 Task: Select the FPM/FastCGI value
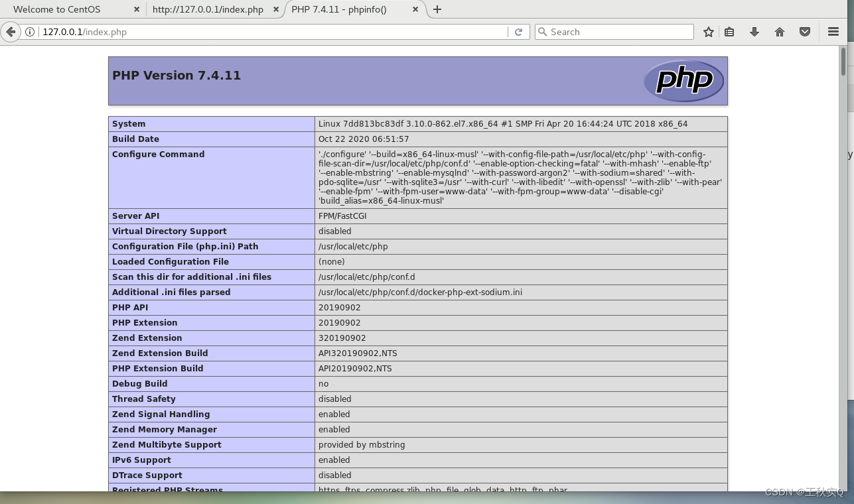point(342,216)
